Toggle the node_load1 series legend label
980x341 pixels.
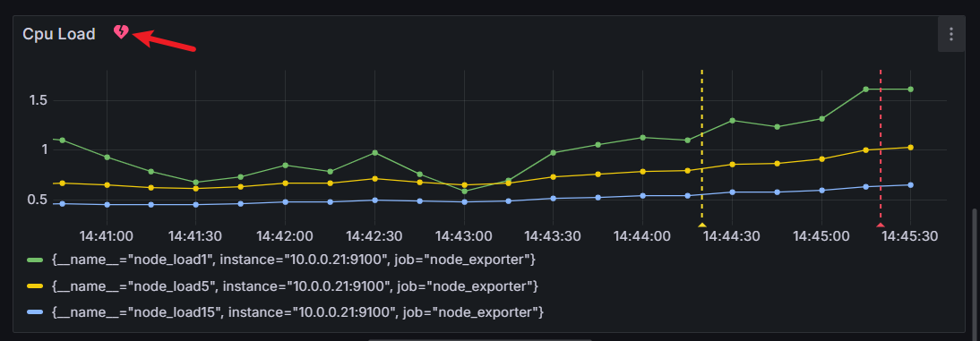294,260
